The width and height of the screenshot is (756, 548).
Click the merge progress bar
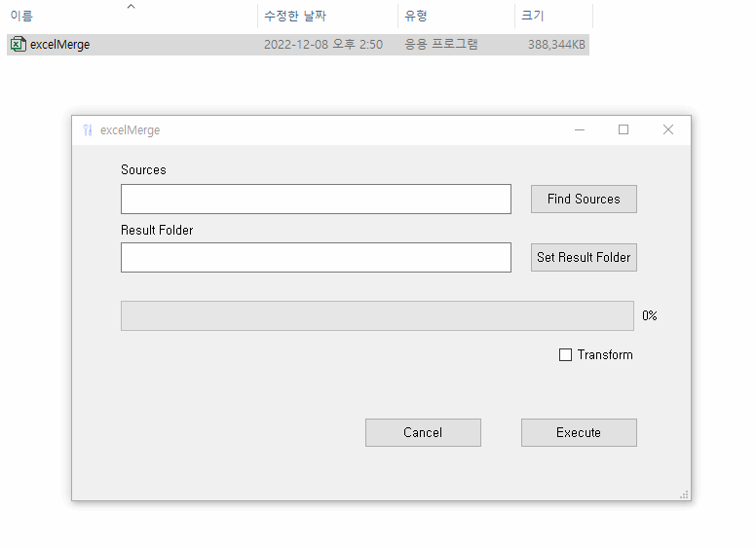(x=377, y=316)
